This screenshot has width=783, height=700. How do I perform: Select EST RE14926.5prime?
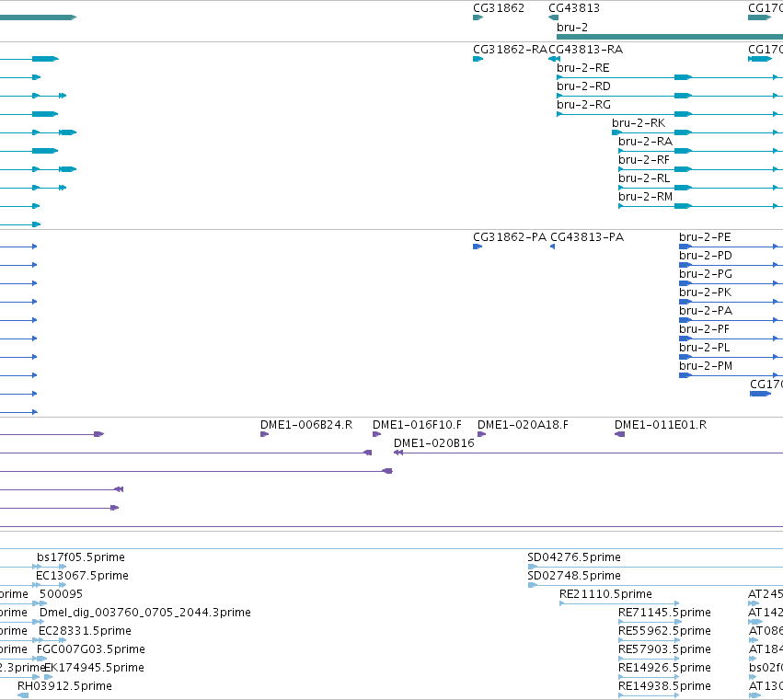point(664,668)
